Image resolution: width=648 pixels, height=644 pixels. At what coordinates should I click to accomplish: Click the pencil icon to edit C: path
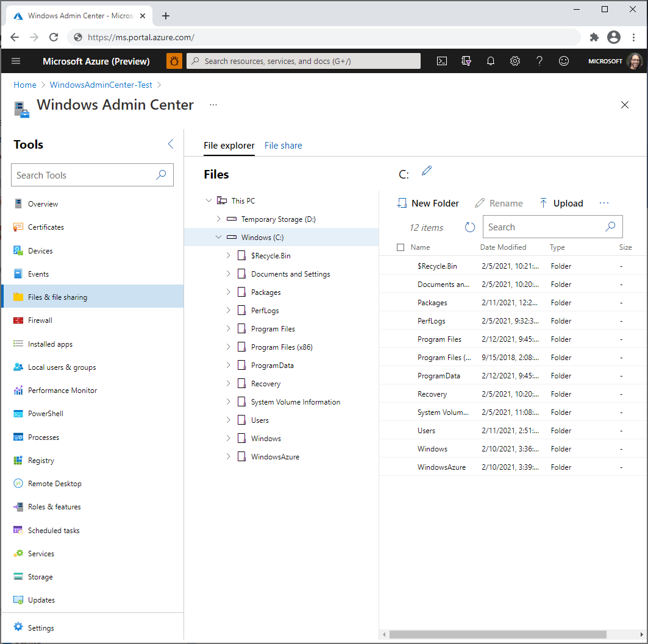point(426,171)
